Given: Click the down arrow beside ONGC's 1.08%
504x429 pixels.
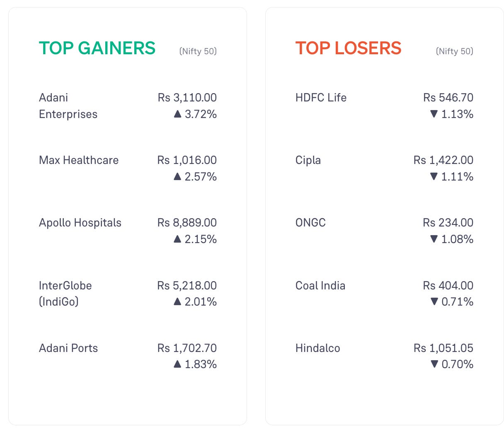Looking at the screenshot, I should [x=434, y=239].
